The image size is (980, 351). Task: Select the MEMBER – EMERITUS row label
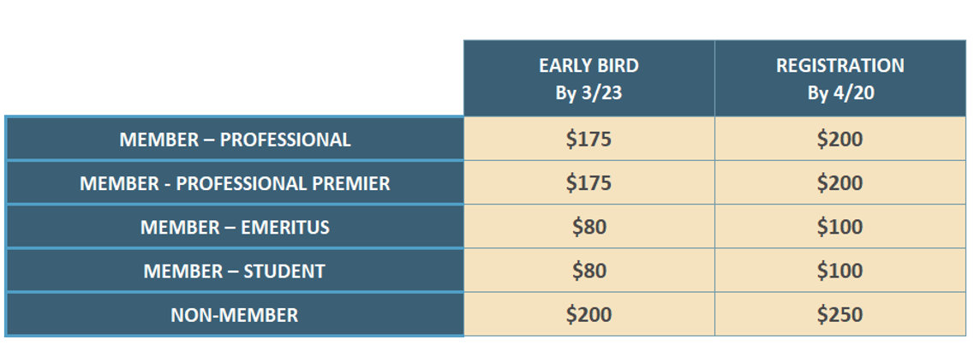click(x=235, y=228)
